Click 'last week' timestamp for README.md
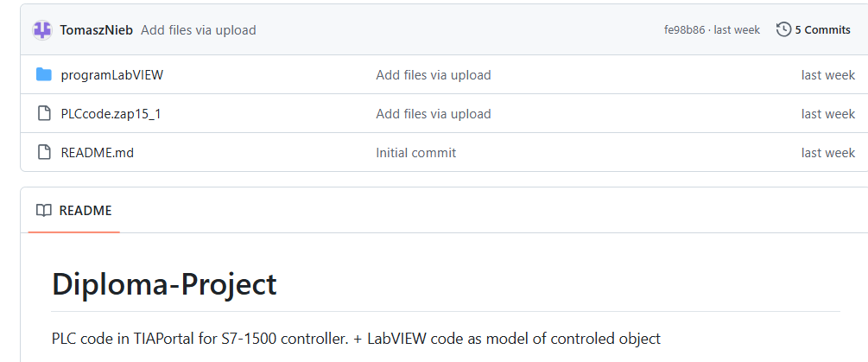Viewport: 868px width, 362px height. click(827, 153)
